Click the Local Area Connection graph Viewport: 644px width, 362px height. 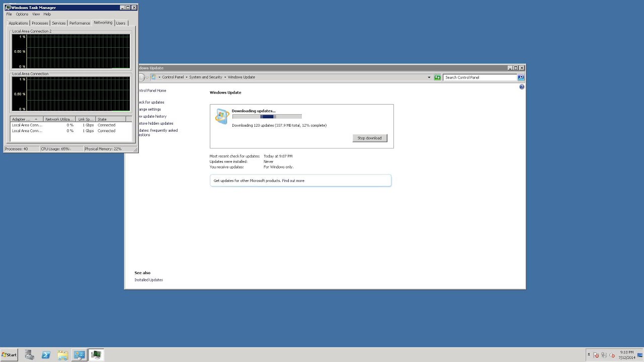tap(71, 94)
